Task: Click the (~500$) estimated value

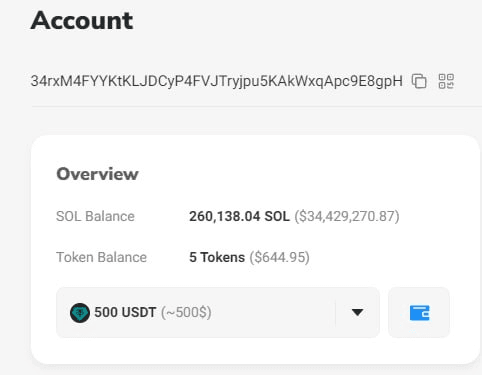Action: [x=186, y=313]
